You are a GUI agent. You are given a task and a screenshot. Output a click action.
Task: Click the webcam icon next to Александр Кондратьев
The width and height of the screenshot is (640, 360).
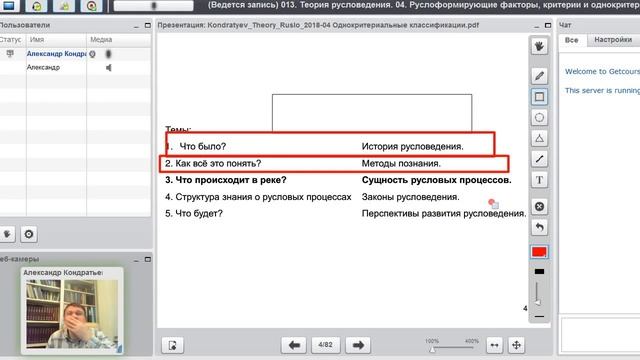coord(93,54)
